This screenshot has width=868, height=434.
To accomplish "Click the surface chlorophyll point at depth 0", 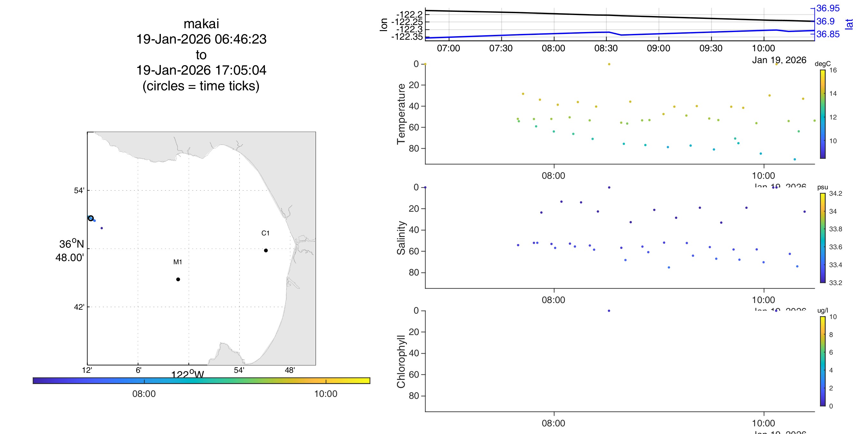I will pos(609,311).
